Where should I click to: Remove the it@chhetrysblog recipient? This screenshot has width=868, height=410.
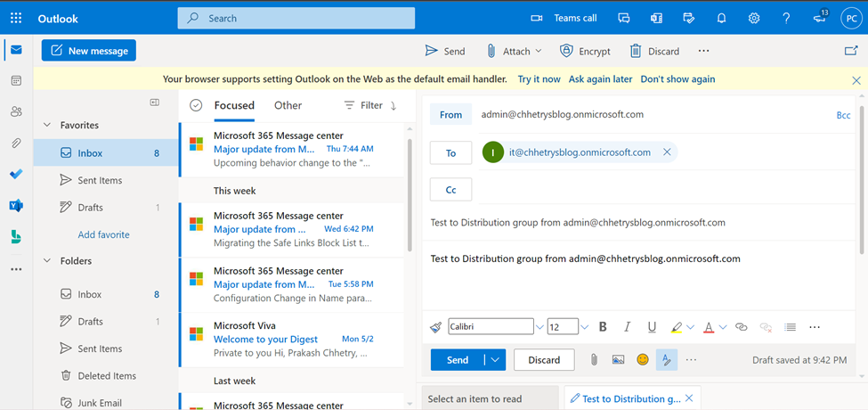point(667,152)
